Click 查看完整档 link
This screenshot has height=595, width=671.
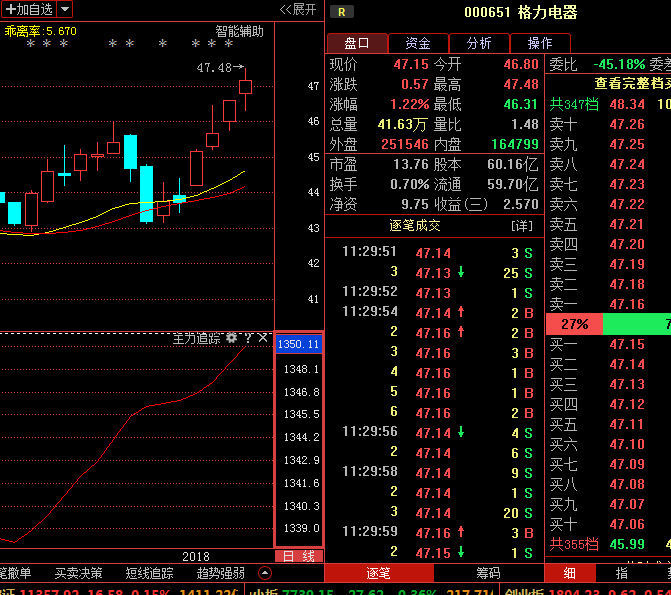(x=630, y=84)
